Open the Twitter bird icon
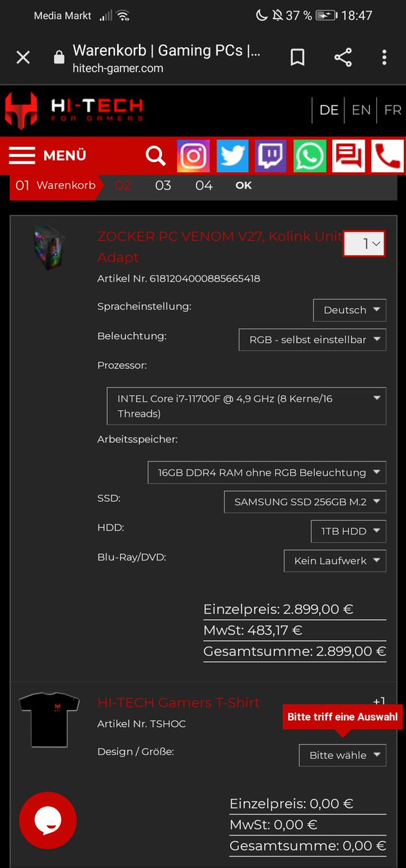 [232, 156]
